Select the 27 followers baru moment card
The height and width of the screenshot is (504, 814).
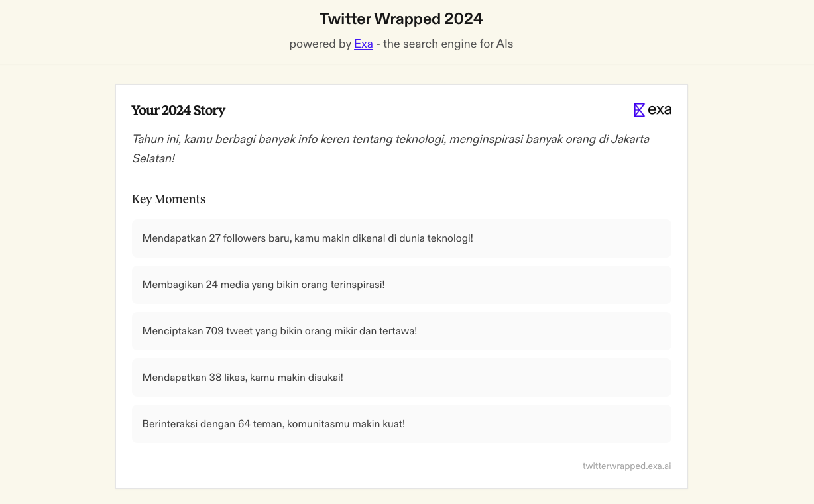point(401,238)
